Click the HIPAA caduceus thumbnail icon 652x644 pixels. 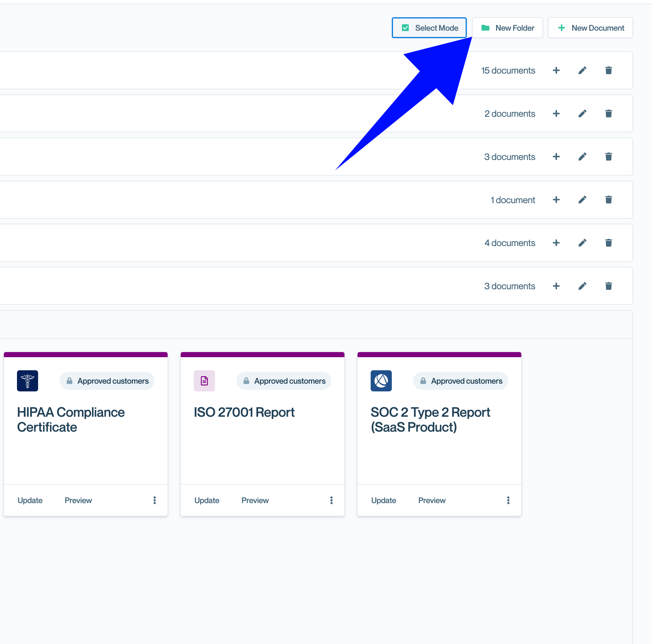pyautogui.click(x=28, y=381)
